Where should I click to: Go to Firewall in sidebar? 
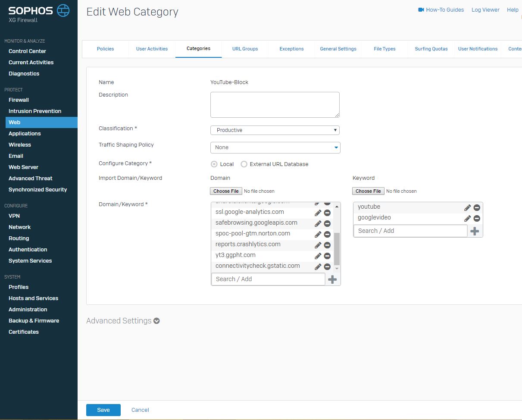pos(19,100)
